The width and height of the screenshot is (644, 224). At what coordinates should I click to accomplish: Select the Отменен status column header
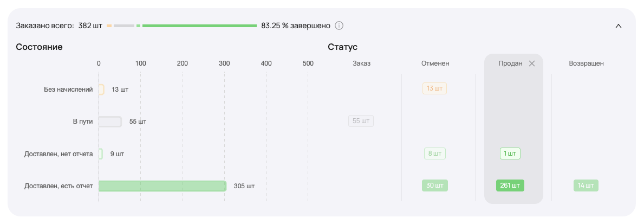click(x=435, y=63)
